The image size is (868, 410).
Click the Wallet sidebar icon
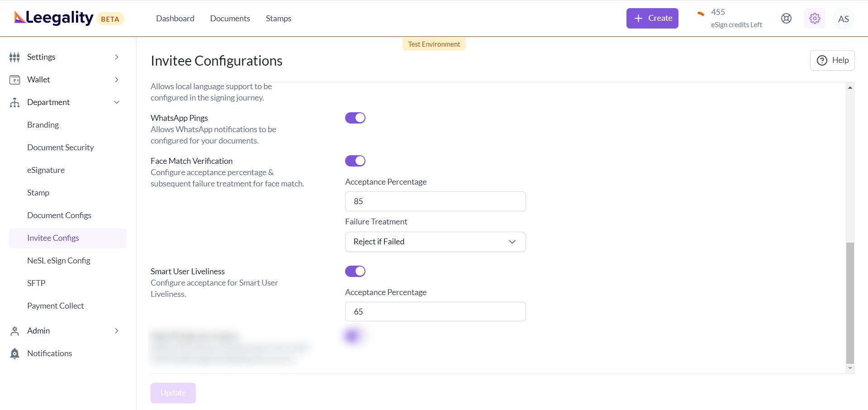(x=14, y=80)
